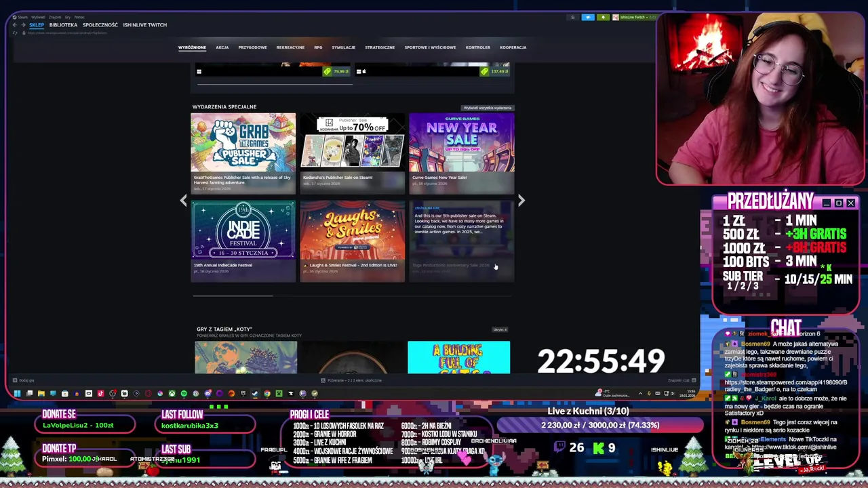Screen dimensions: 868x488
Task: Click the Steam icon in the taskbar
Action: pyautogui.click(x=255, y=393)
